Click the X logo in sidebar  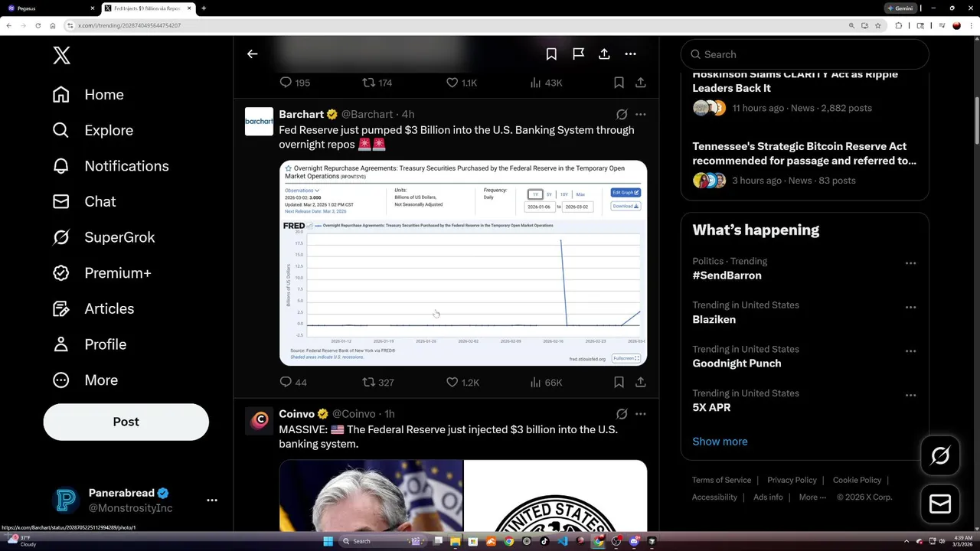pos(61,55)
